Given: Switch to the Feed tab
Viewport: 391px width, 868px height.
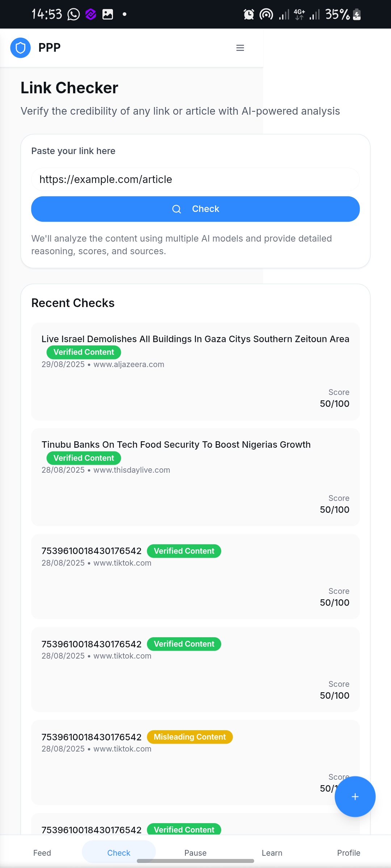Looking at the screenshot, I should pos(42,852).
